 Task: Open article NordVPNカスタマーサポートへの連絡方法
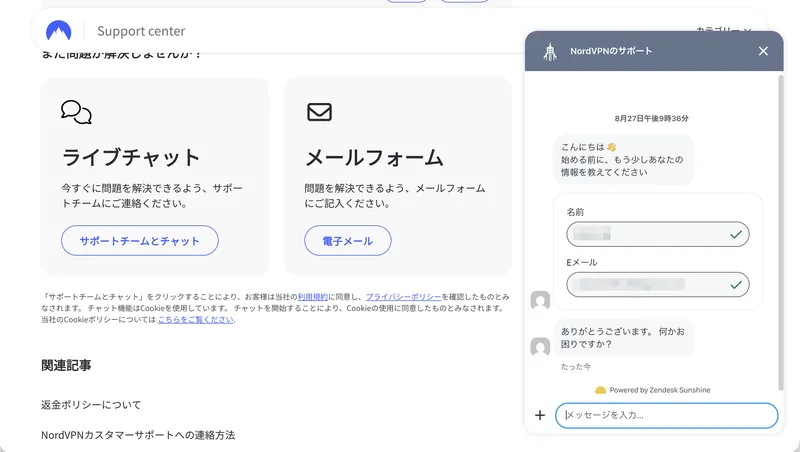click(138, 435)
